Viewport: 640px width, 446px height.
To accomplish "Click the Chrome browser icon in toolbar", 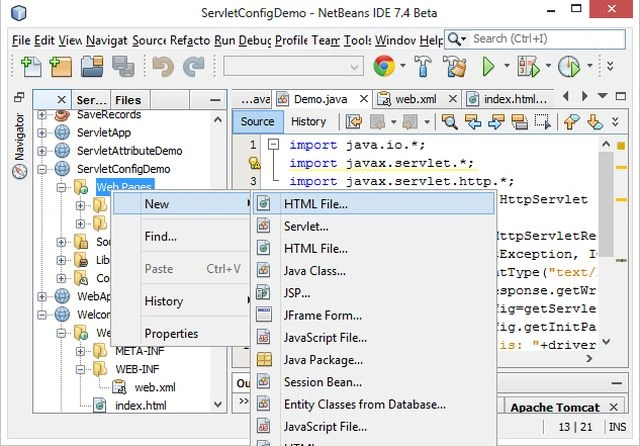I will click(384, 66).
